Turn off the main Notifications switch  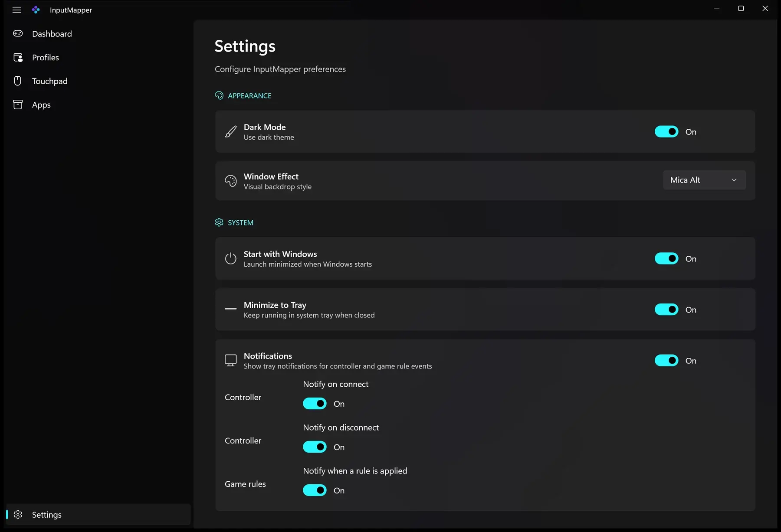tap(666, 360)
